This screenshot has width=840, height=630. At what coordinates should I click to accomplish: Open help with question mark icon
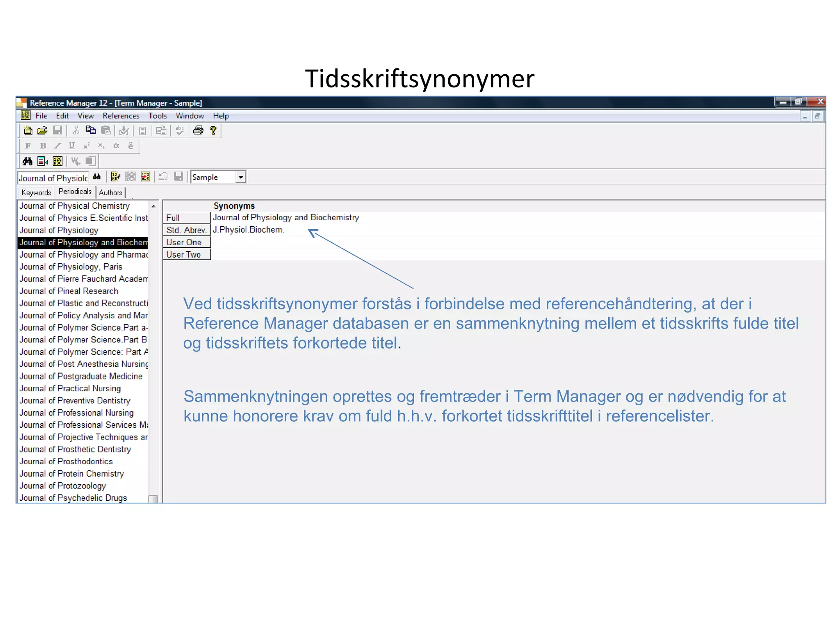click(x=213, y=130)
